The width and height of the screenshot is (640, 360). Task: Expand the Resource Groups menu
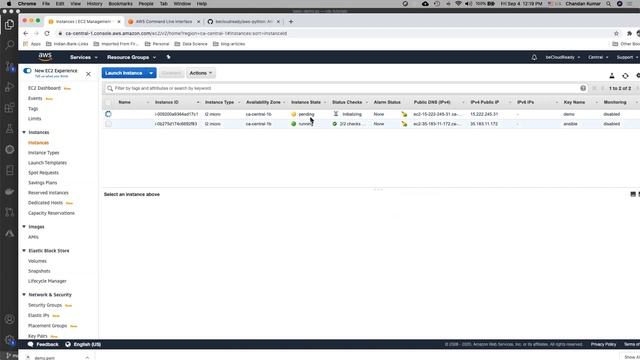point(131,57)
